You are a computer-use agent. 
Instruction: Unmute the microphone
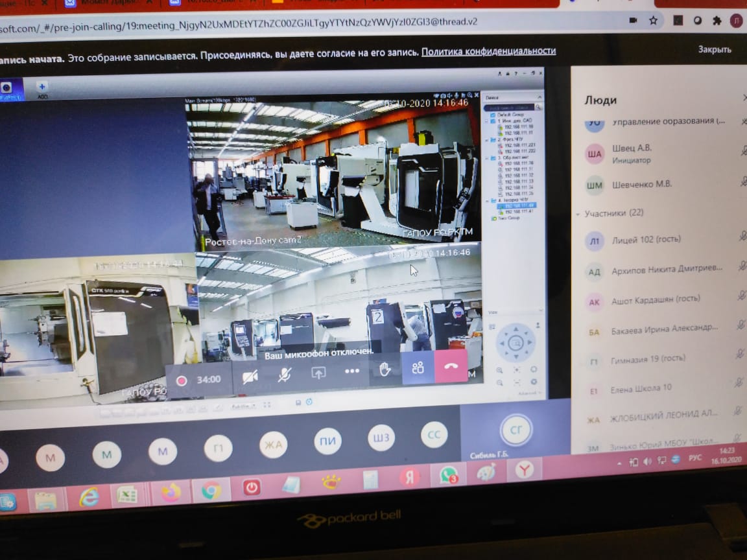pos(285,375)
